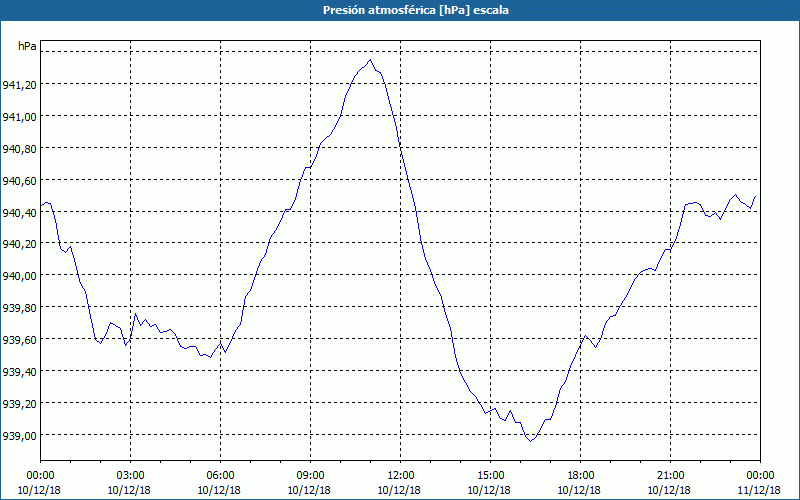Click the 11/12/18 date label
This screenshot has height=500, width=800.
[x=760, y=490]
